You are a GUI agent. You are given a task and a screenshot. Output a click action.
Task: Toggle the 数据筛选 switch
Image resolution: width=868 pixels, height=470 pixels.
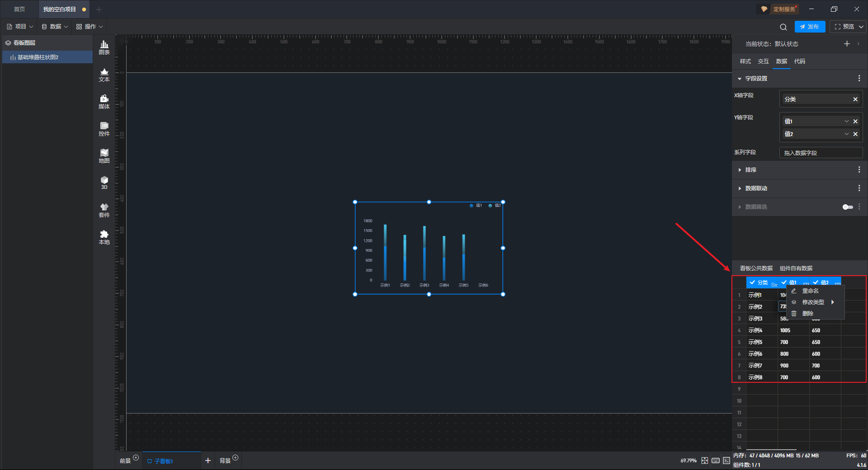[848, 207]
